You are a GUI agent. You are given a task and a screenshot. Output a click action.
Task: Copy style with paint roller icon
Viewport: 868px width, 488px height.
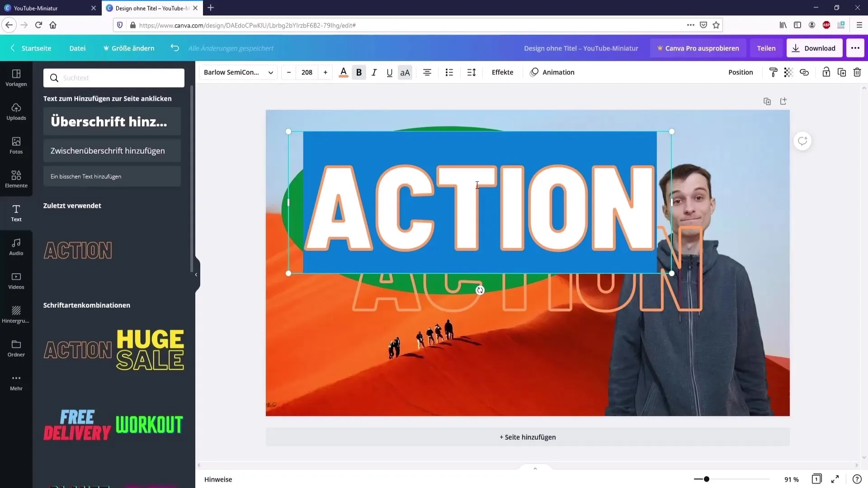[x=774, y=72]
